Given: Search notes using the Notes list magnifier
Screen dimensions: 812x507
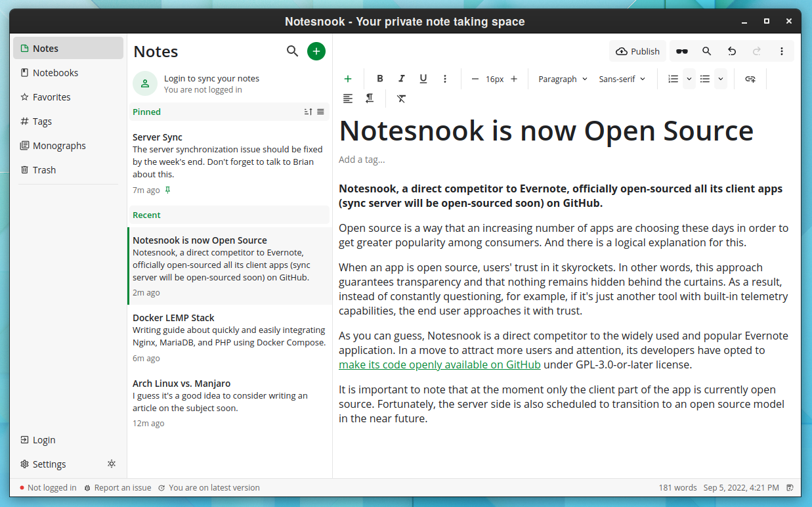Looking at the screenshot, I should (293, 51).
